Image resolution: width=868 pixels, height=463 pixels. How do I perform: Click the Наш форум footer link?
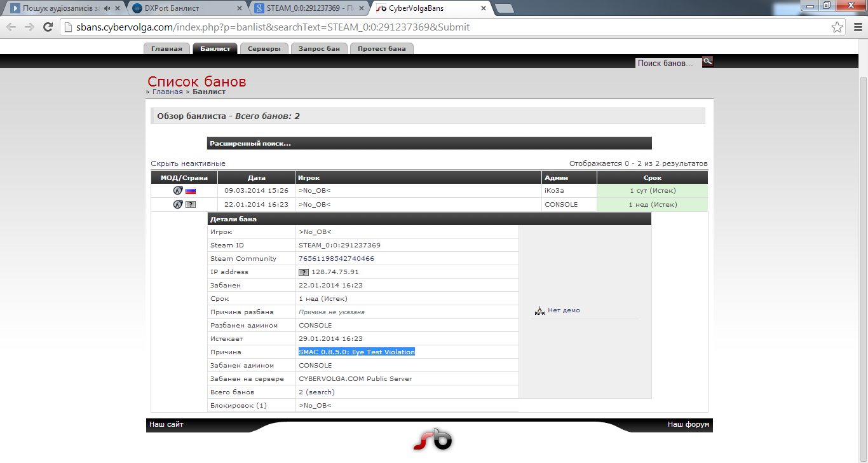688,424
